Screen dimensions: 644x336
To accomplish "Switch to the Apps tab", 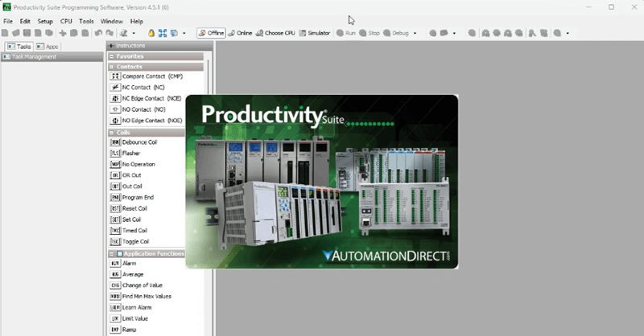I will tap(46, 46).
